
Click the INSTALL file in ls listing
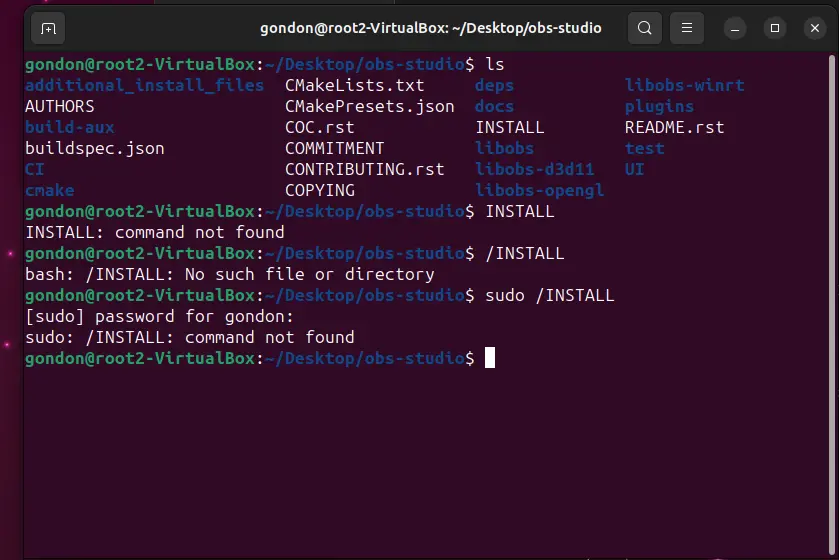(x=509, y=127)
